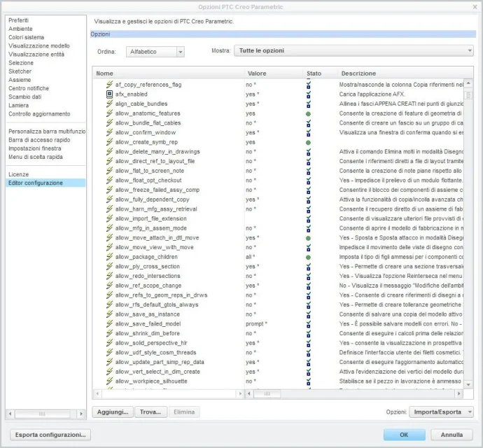The height and width of the screenshot is (448, 483).
Task: Open the Ordina Alfabetico dropdown
Action: click(155, 52)
